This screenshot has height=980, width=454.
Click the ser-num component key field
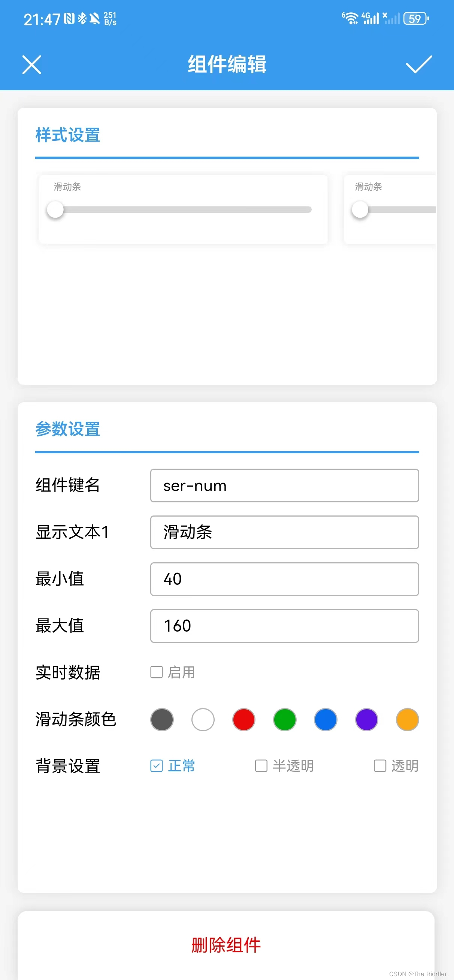(x=284, y=486)
